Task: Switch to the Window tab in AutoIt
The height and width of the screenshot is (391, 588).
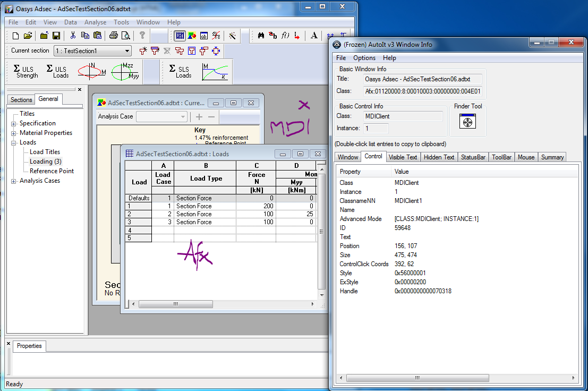Action: (348, 157)
